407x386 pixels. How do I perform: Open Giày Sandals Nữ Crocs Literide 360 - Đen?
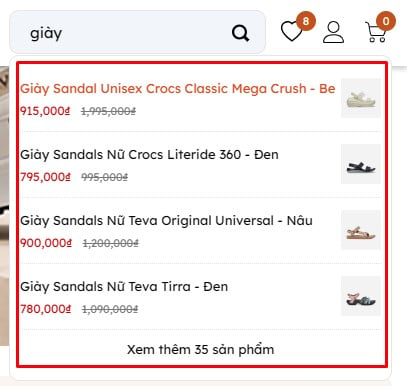(149, 155)
